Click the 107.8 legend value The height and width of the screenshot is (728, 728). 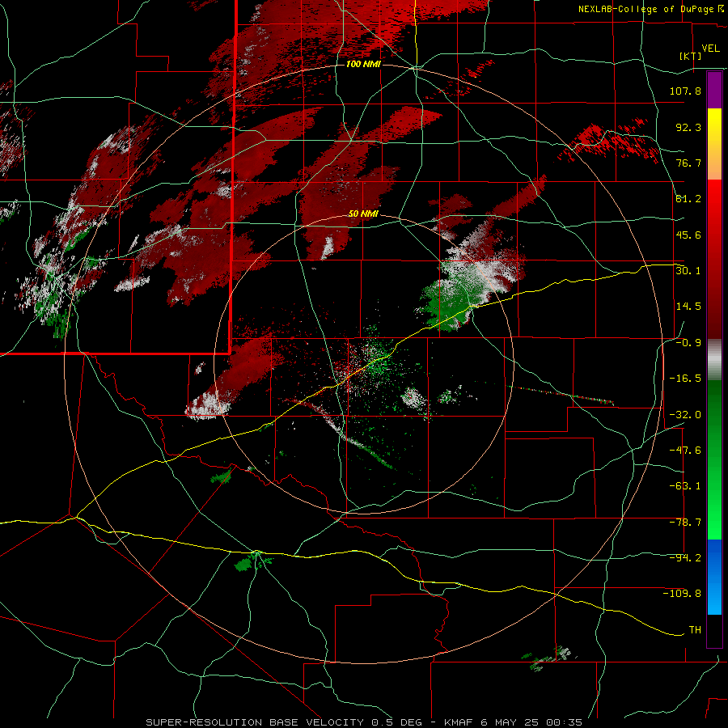[x=685, y=91]
